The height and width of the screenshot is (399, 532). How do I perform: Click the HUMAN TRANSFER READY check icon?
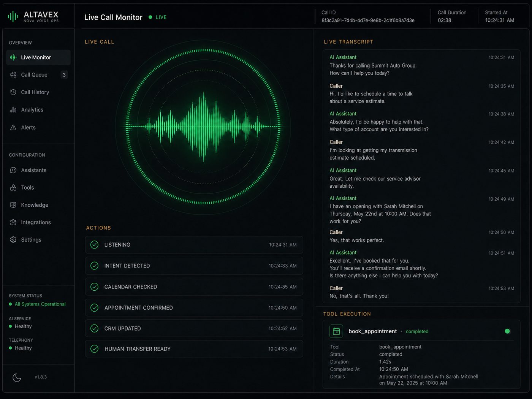click(x=95, y=349)
